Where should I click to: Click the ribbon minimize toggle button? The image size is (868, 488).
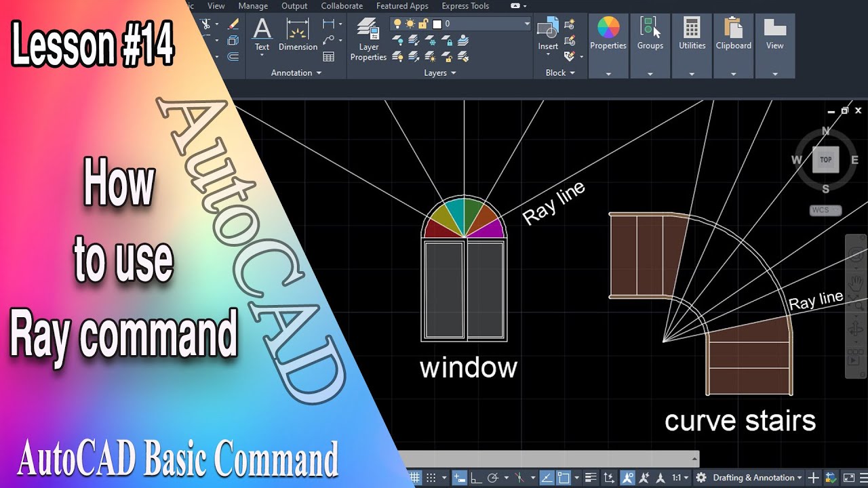tap(515, 5)
